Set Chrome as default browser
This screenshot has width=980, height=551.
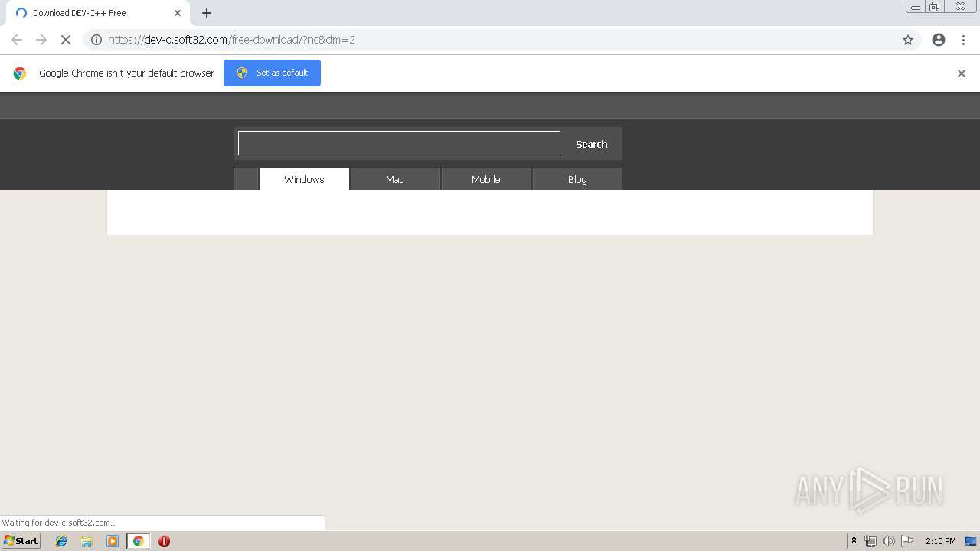[272, 73]
